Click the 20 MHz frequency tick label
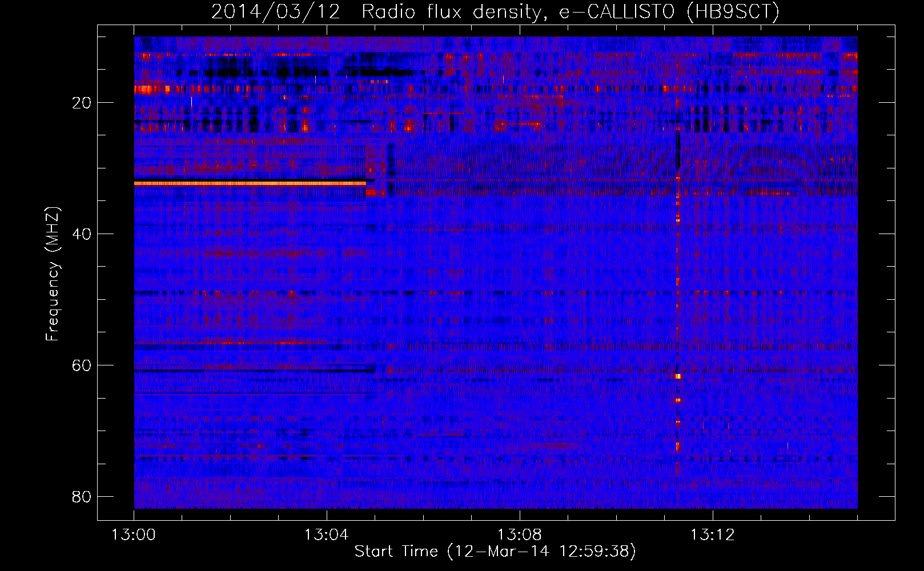 point(82,103)
